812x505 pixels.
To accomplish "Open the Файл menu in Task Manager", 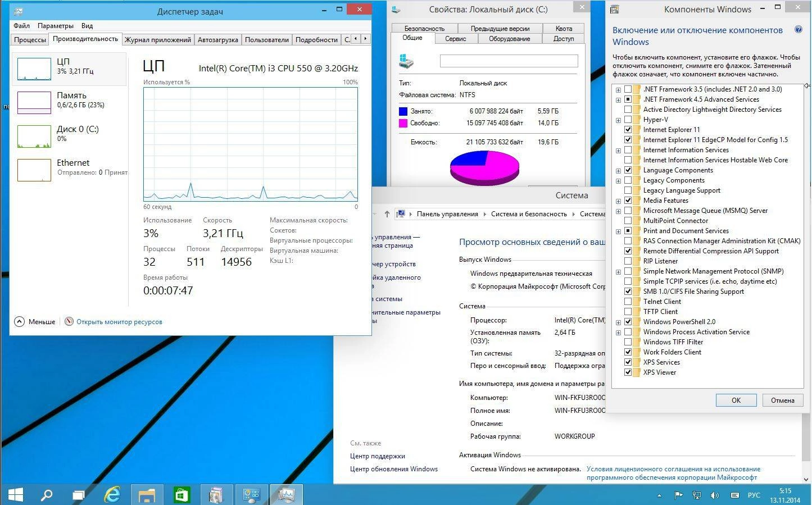I will click(x=22, y=26).
